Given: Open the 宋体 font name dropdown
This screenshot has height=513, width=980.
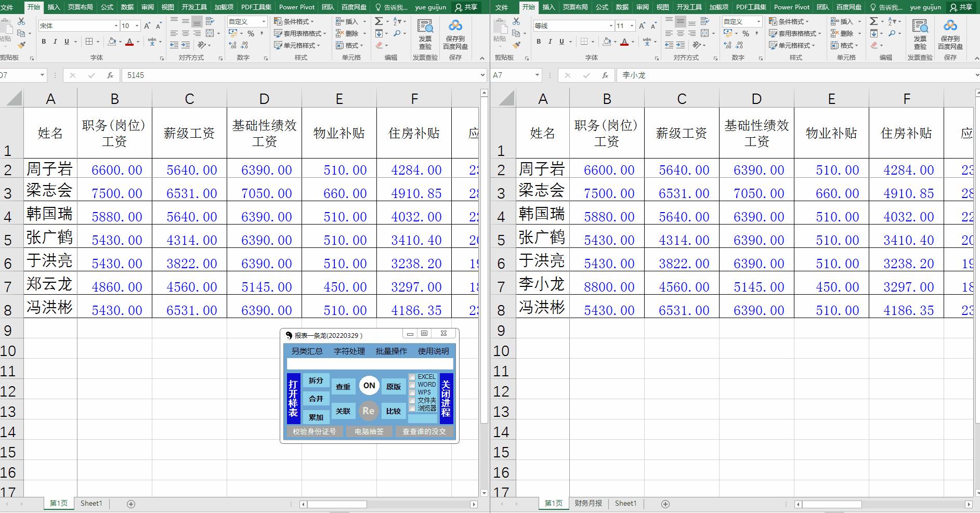Looking at the screenshot, I should pos(116,26).
